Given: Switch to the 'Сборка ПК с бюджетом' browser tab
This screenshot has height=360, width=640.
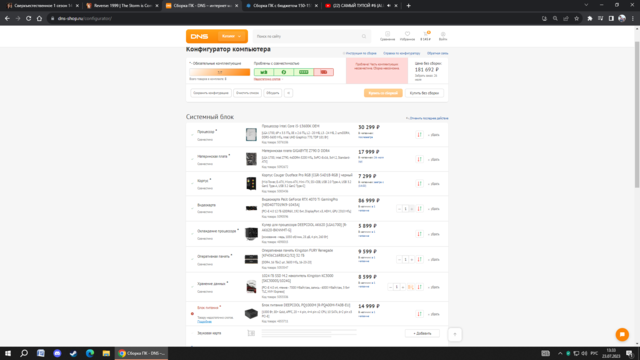Looking at the screenshot, I should pos(281,6).
